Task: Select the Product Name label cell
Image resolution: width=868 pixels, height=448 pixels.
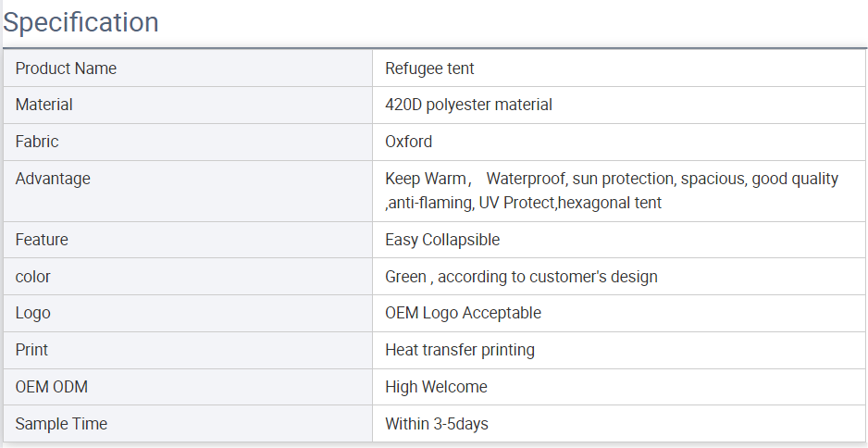Action: point(188,68)
